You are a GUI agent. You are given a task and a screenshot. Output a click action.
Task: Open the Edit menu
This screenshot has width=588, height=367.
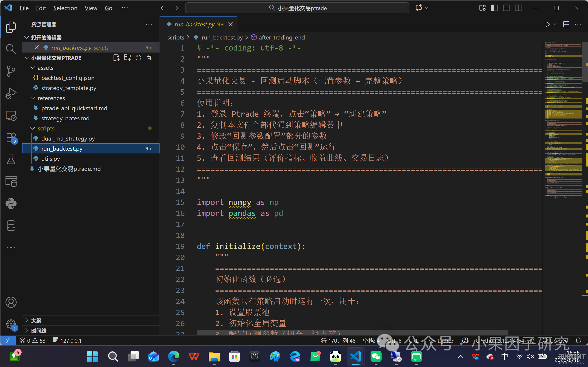click(x=41, y=8)
